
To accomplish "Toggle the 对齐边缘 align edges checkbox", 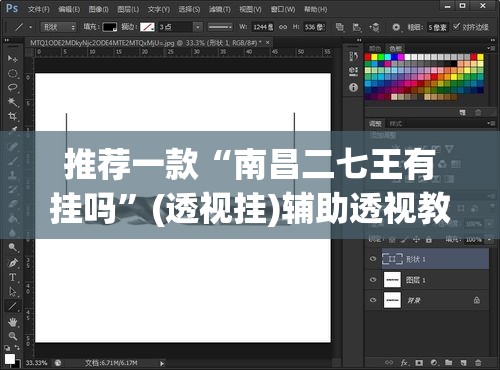I will click(x=456, y=26).
